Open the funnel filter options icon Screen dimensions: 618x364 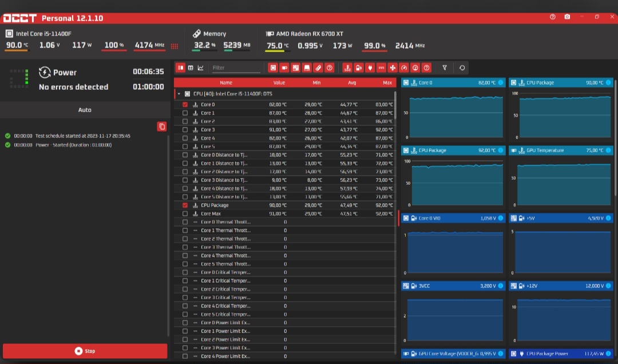(x=445, y=68)
